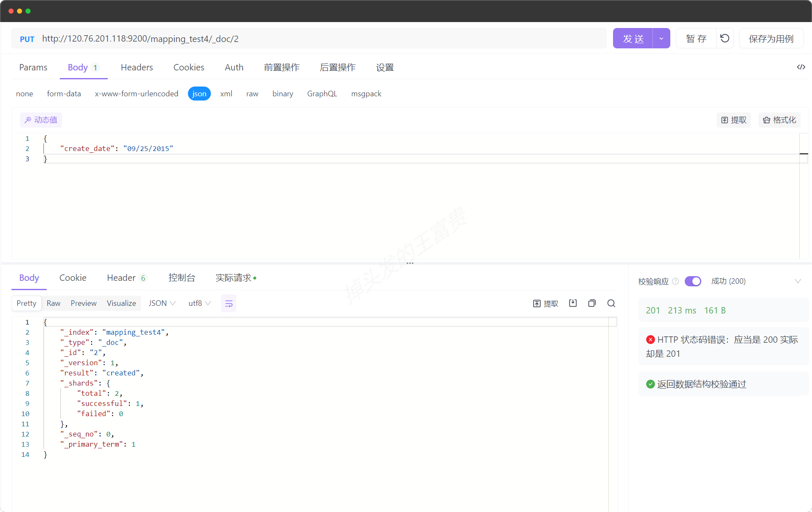Open the 设置 tab
This screenshot has height=512, width=812.
pos(385,67)
